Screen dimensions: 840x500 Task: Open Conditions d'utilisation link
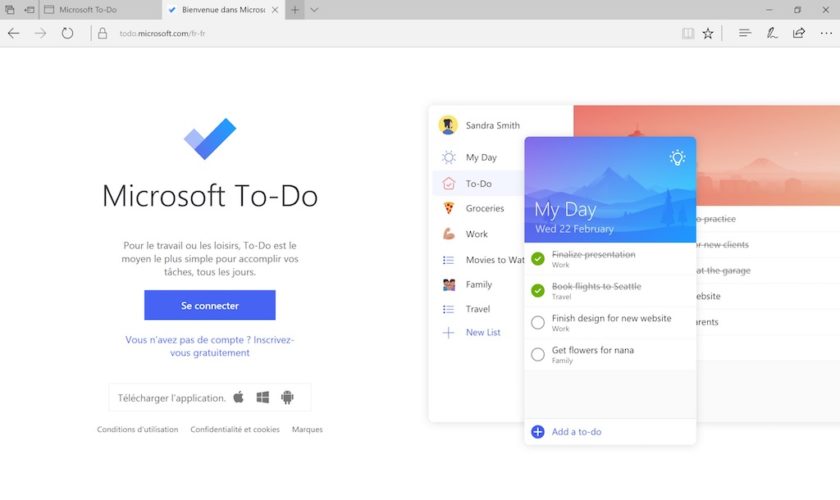pyautogui.click(x=138, y=429)
